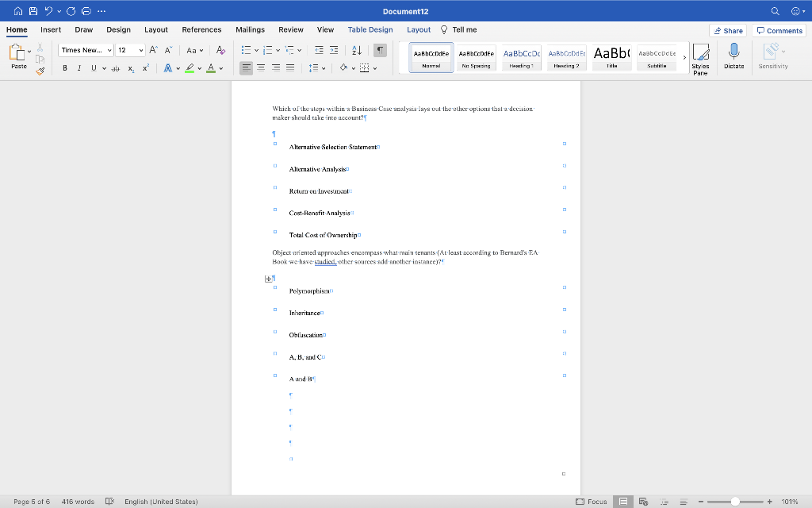Expand the styles gallery arrow
The width and height of the screenshot is (812, 508).
(684, 57)
